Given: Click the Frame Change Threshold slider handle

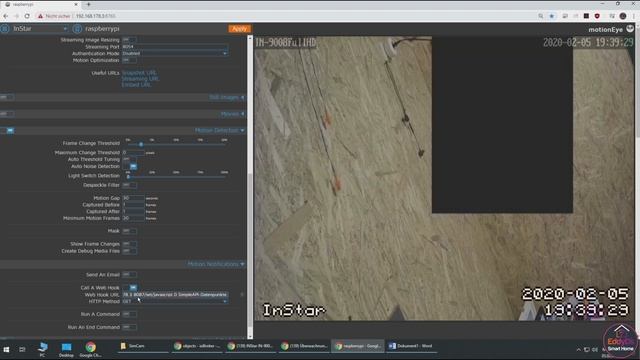Looking at the screenshot, I should pyautogui.click(x=141, y=144).
